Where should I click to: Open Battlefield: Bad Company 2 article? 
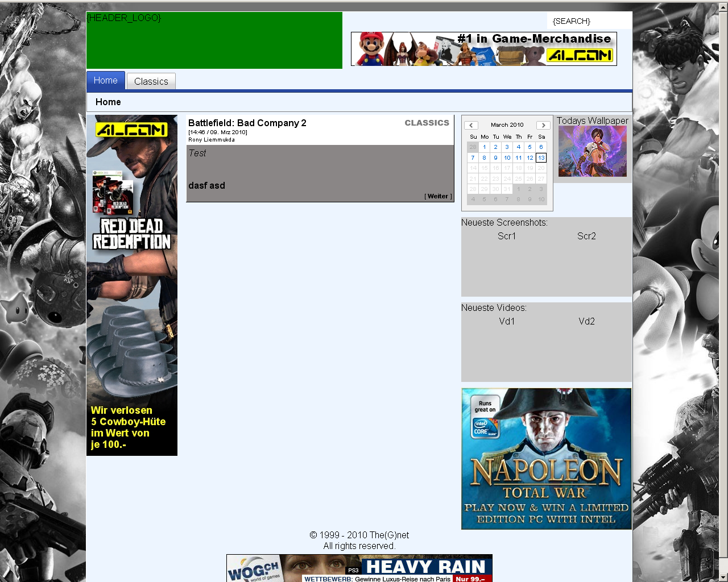pyautogui.click(x=247, y=123)
